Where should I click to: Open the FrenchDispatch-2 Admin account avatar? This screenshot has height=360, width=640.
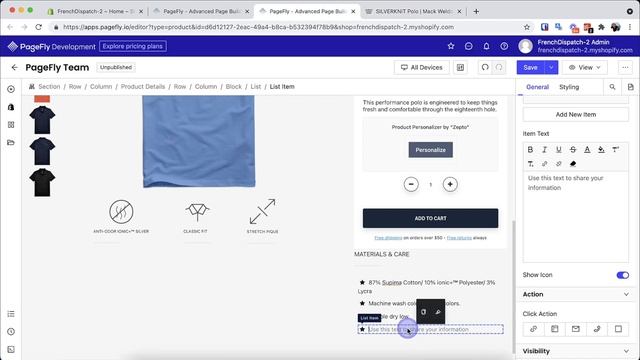[525, 46]
